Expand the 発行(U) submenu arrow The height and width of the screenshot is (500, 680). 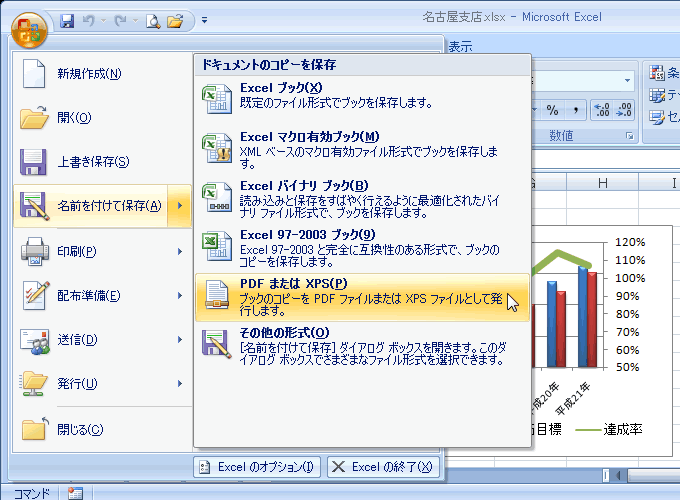click(x=180, y=384)
